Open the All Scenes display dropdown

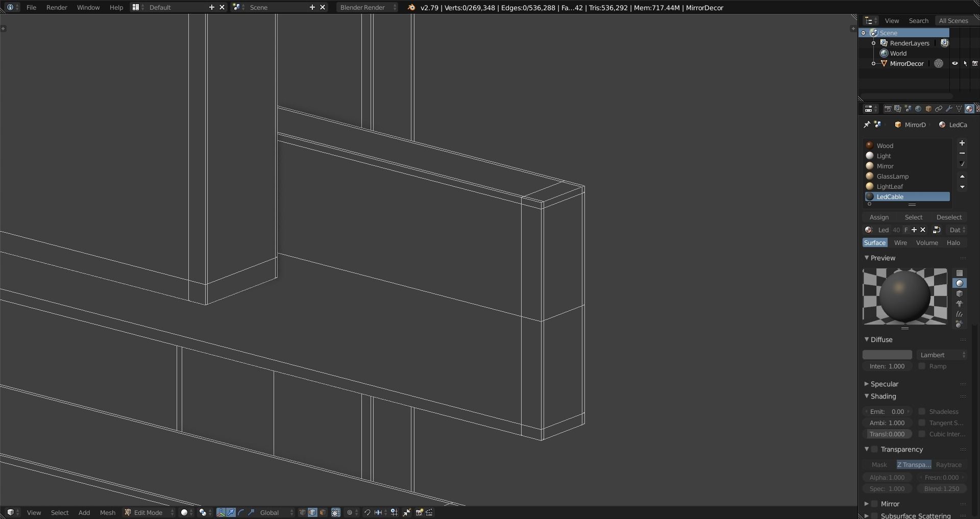pyautogui.click(x=957, y=20)
